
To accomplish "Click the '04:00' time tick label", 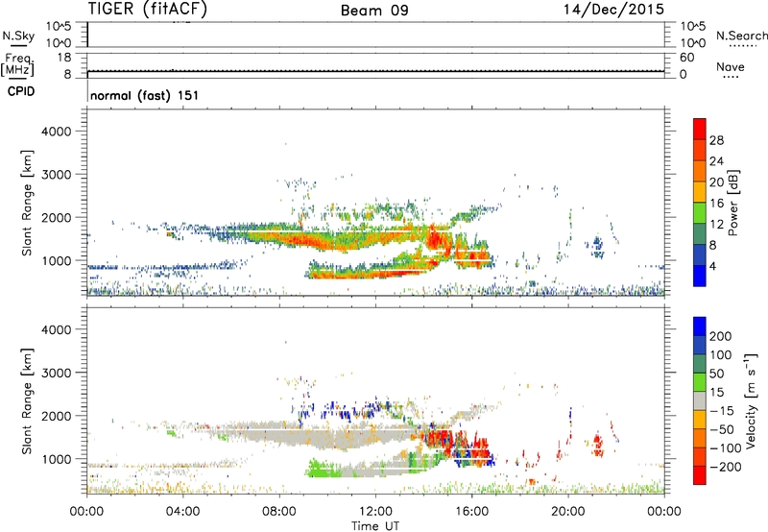I will point(183,512).
